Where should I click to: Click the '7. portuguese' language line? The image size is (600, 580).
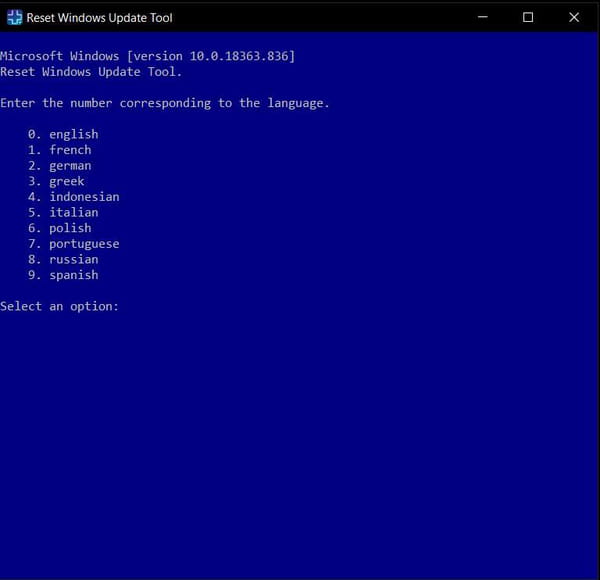coord(73,244)
